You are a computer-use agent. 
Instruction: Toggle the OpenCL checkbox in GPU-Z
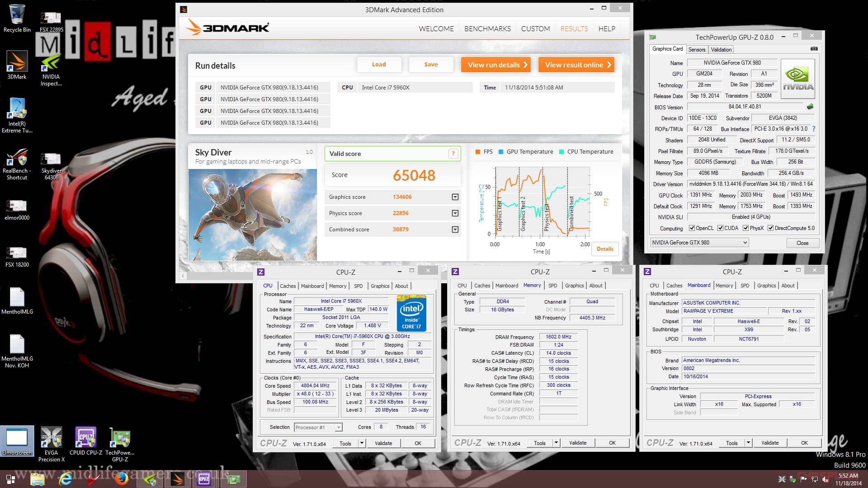click(692, 228)
